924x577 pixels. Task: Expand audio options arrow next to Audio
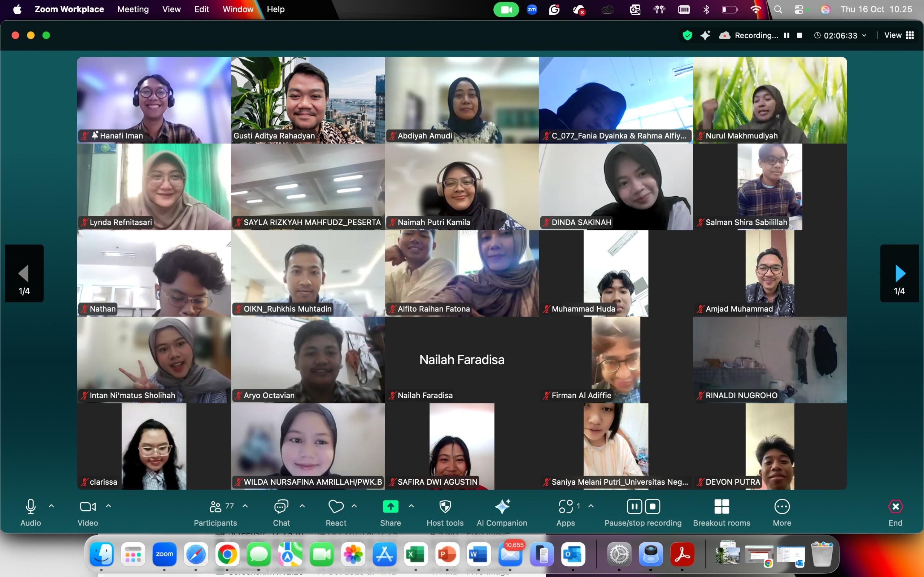(51, 506)
